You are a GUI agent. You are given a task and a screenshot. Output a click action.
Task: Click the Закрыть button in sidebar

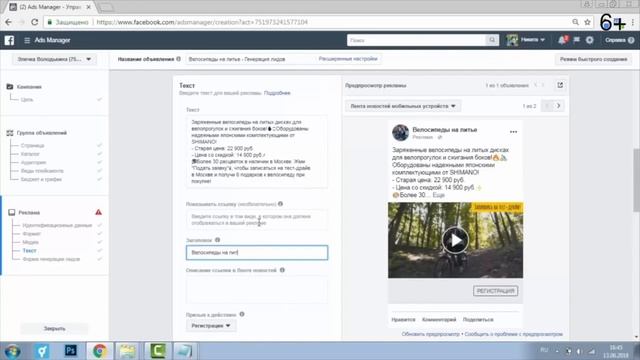pos(54,329)
